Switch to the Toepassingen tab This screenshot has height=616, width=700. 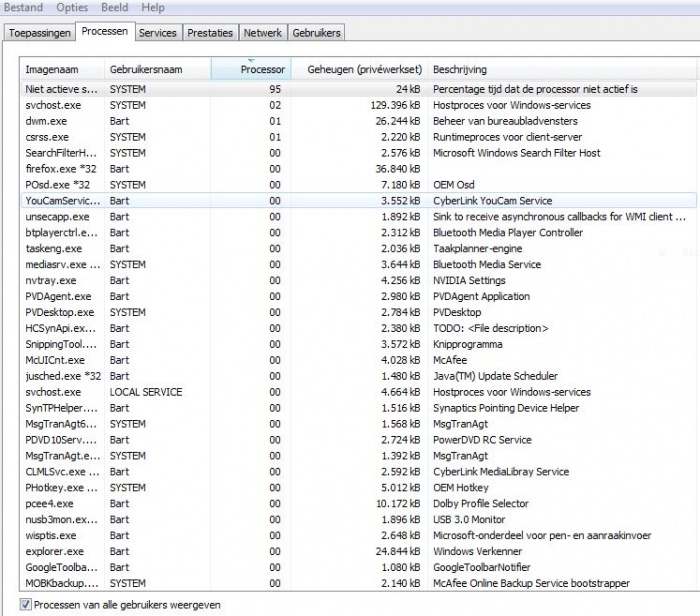click(x=39, y=33)
